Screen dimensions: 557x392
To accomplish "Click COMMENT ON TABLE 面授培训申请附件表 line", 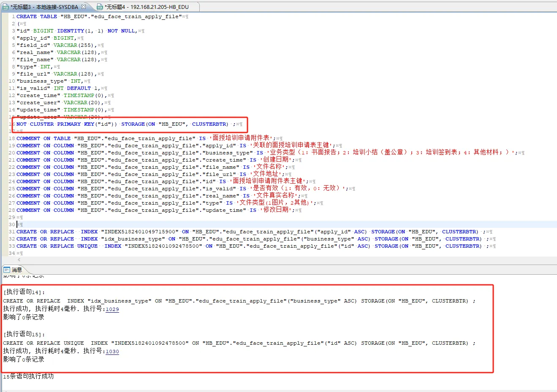I will (x=147, y=138).
